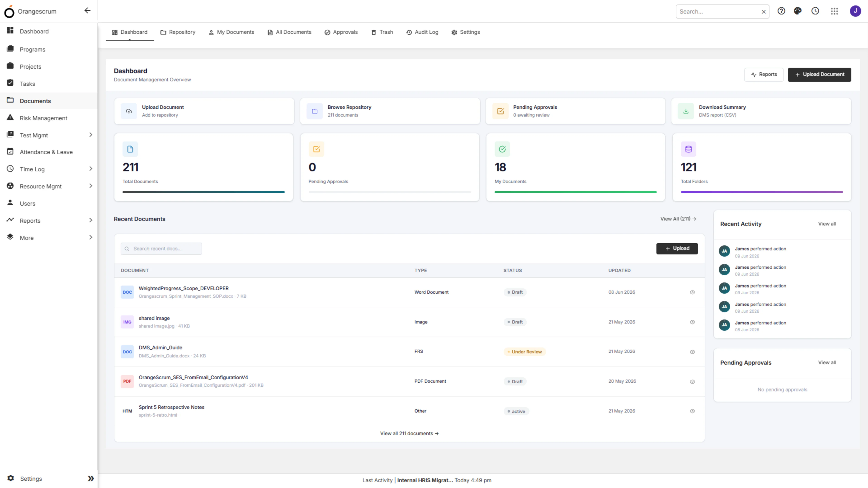Open View all in Recent Activity
Viewport: 868px width, 488px height.
827,224
